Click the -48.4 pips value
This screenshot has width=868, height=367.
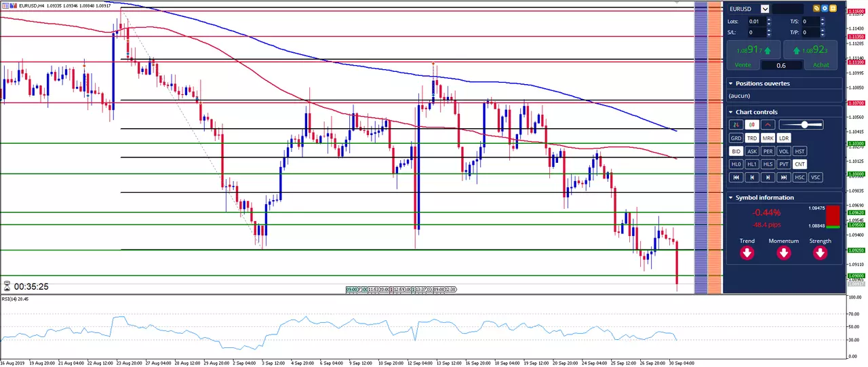tap(766, 225)
